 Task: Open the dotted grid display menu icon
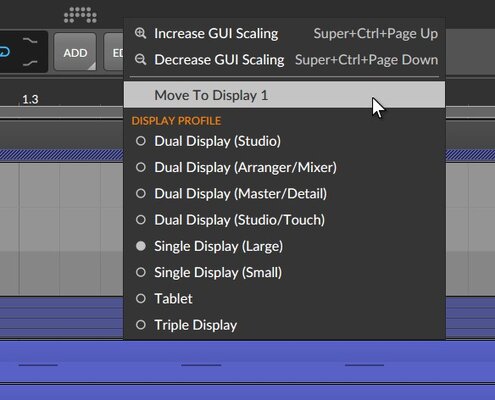pos(80,15)
